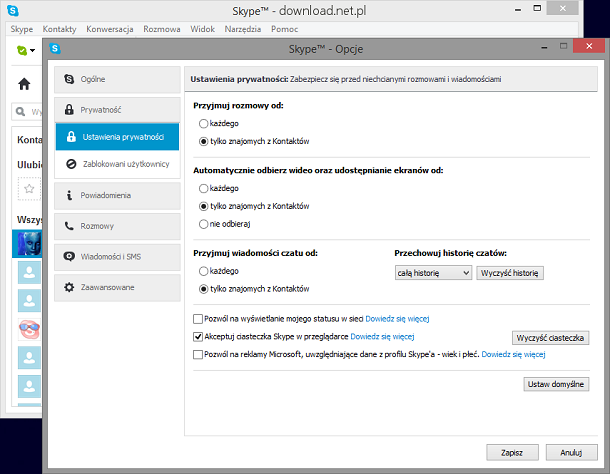Screen dimensions: 610x474
Task: Click the Wyczyść historię button
Action: click(510, 273)
